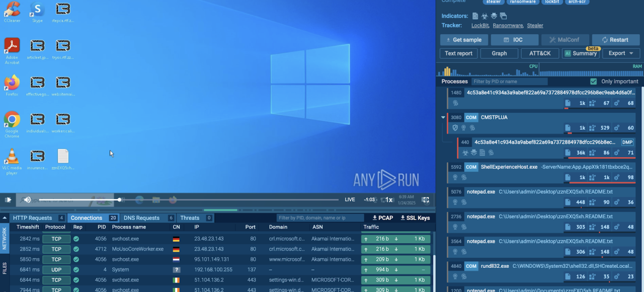Click the playback progress slider handle
The width and height of the screenshot is (644, 292).
point(120,200)
